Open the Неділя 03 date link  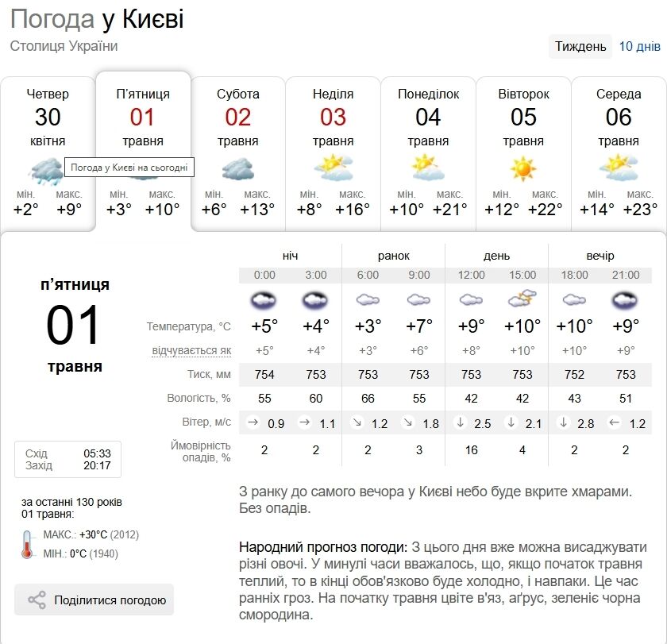click(x=333, y=118)
